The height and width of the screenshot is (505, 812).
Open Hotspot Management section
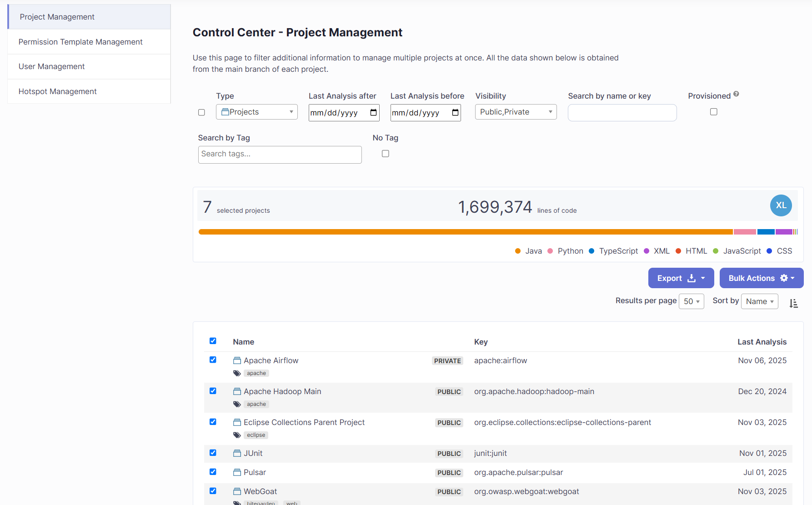pyautogui.click(x=58, y=91)
